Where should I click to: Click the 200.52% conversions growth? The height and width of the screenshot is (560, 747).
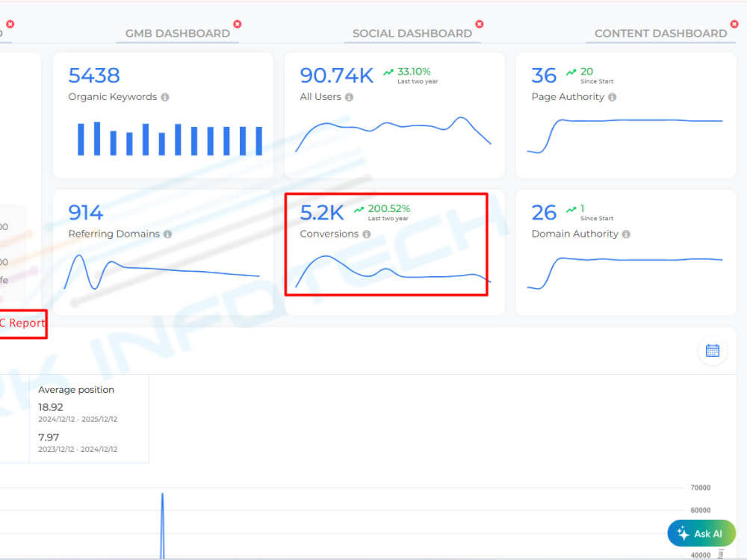pos(388,208)
